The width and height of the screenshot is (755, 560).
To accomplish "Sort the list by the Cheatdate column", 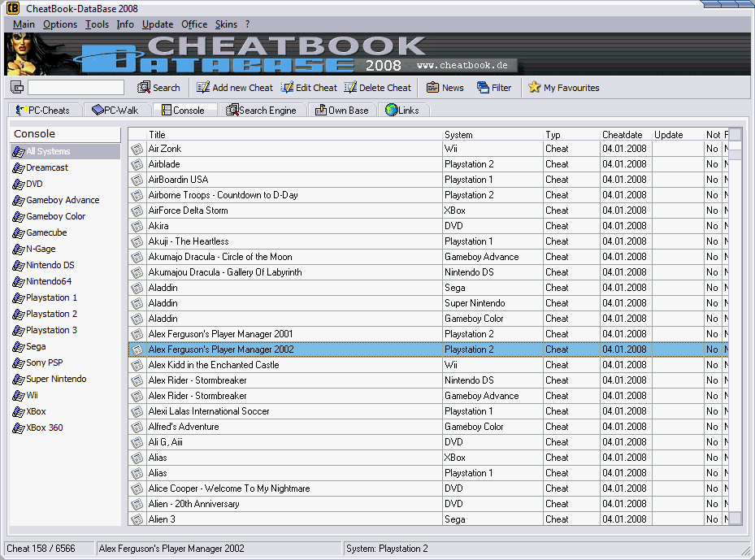I will coord(622,135).
